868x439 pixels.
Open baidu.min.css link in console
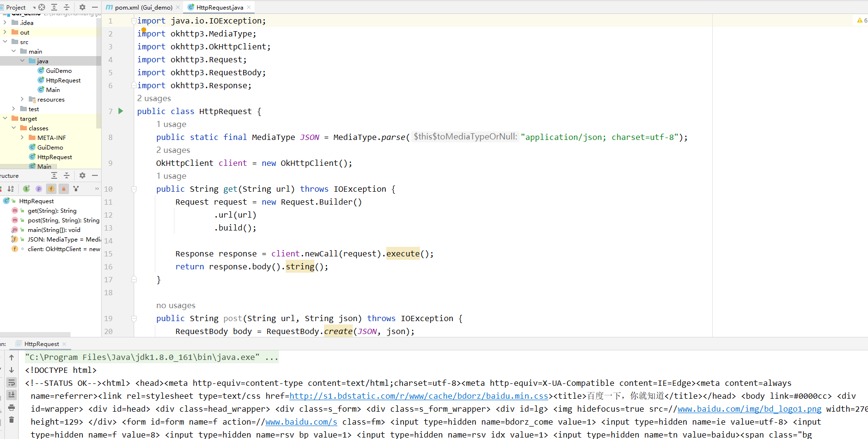(x=419, y=396)
